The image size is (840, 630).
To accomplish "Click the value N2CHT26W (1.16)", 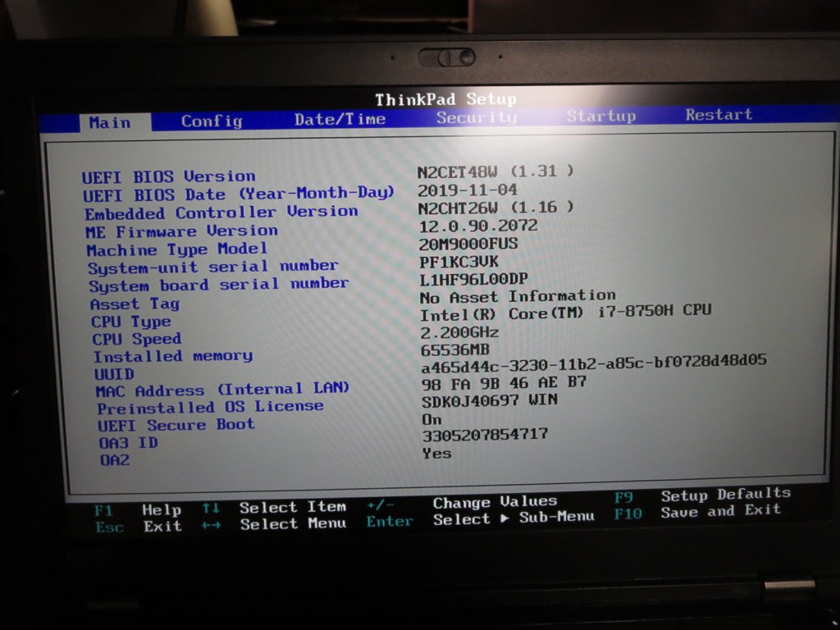I will [x=496, y=208].
